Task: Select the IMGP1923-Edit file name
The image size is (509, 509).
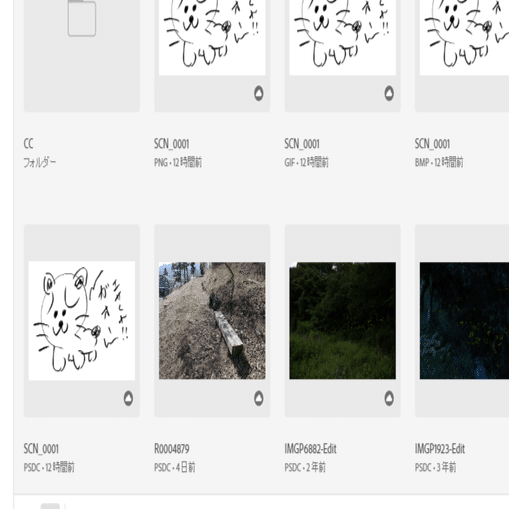Action: [440, 449]
